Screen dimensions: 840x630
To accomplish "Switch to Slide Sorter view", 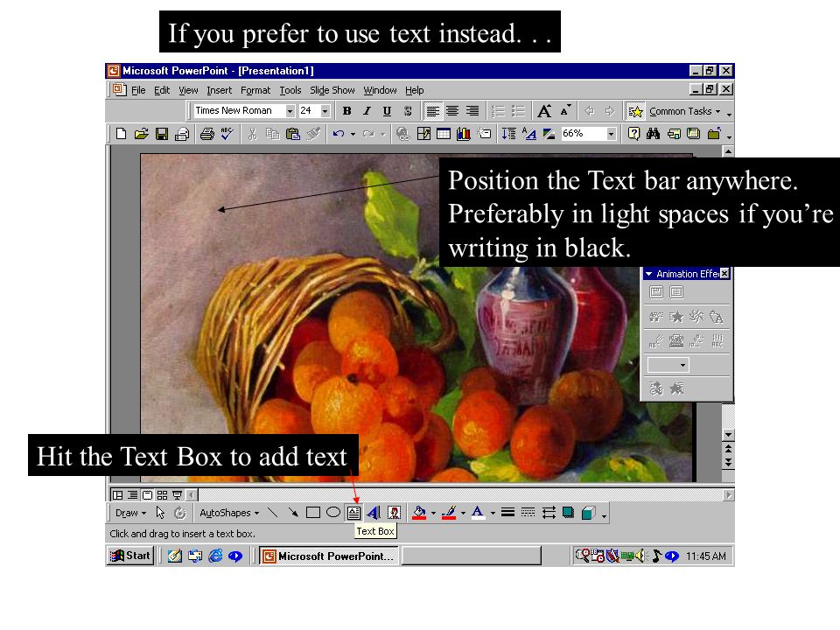I will (x=162, y=495).
